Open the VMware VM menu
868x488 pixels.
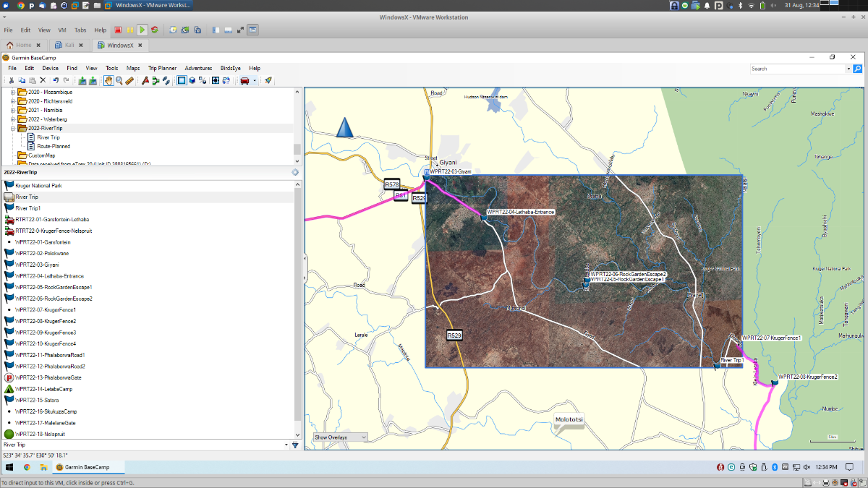(62, 30)
